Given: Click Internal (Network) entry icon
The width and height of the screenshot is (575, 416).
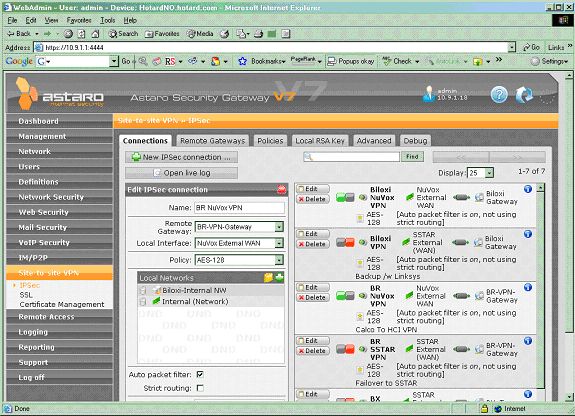Looking at the screenshot, I should (x=157, y=301).
